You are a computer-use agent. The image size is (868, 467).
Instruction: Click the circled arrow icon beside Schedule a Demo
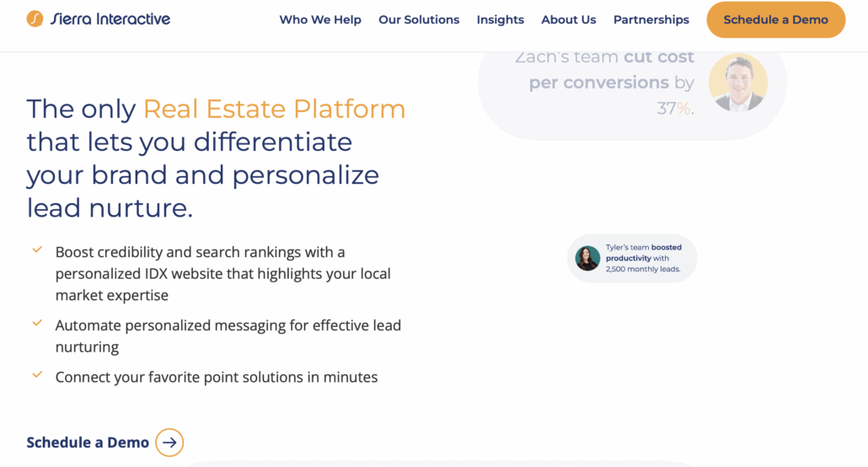click(169, 443)
